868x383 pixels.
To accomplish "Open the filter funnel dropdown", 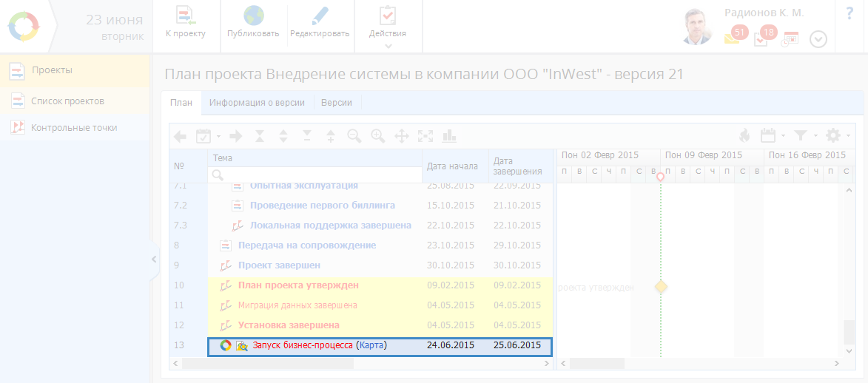I will tap(804, 135).
